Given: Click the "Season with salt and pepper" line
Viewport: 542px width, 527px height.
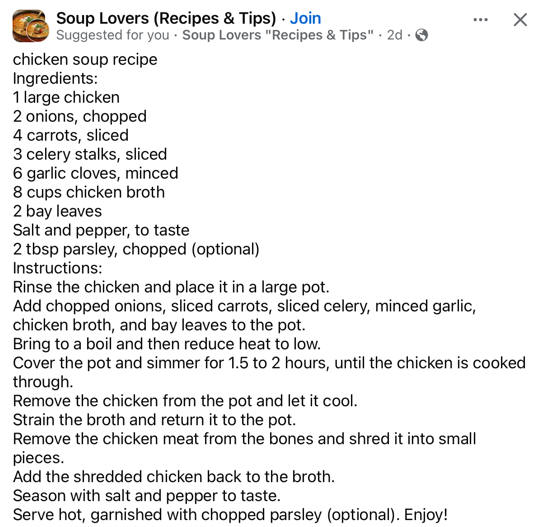Looking at the screenshot, I should coord(147,496).
